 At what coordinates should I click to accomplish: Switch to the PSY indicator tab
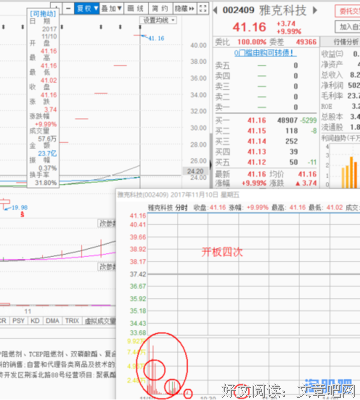pyautogui.click(x=18, y=321)
